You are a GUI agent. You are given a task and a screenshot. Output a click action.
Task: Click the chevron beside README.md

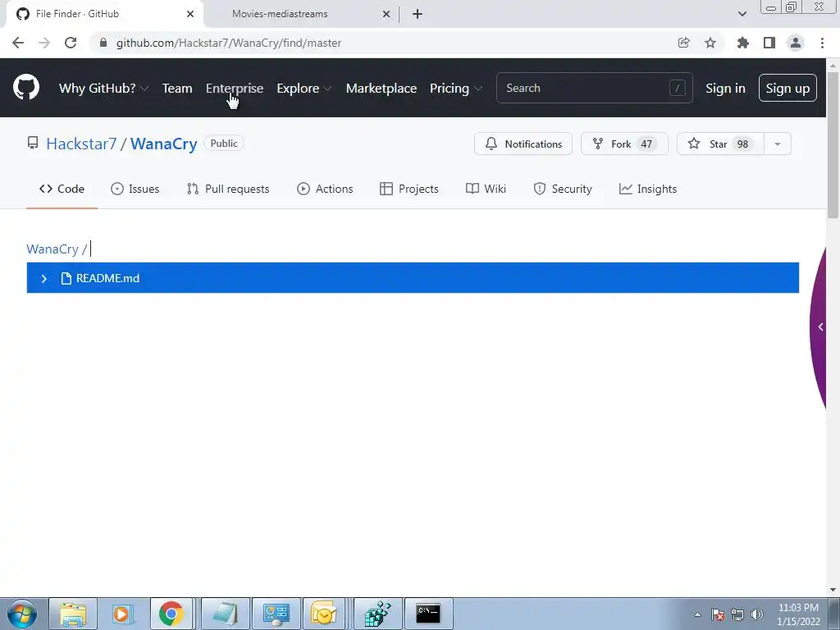pos(44,279)
